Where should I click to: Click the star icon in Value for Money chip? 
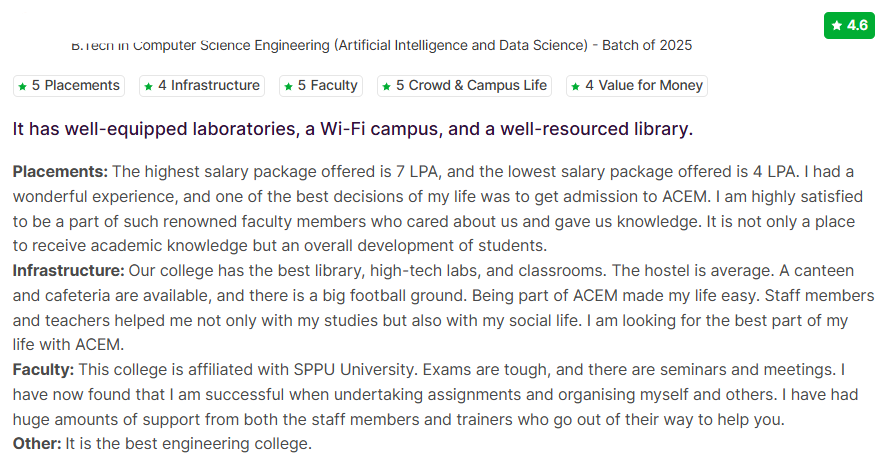click(575, 87)
